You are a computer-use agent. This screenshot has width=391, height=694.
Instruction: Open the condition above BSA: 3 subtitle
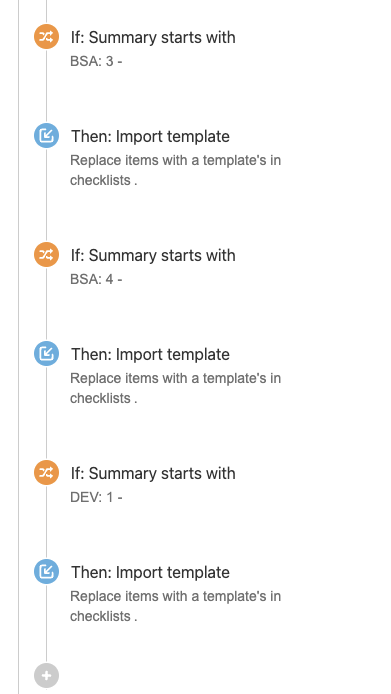[x=153, y=37]
